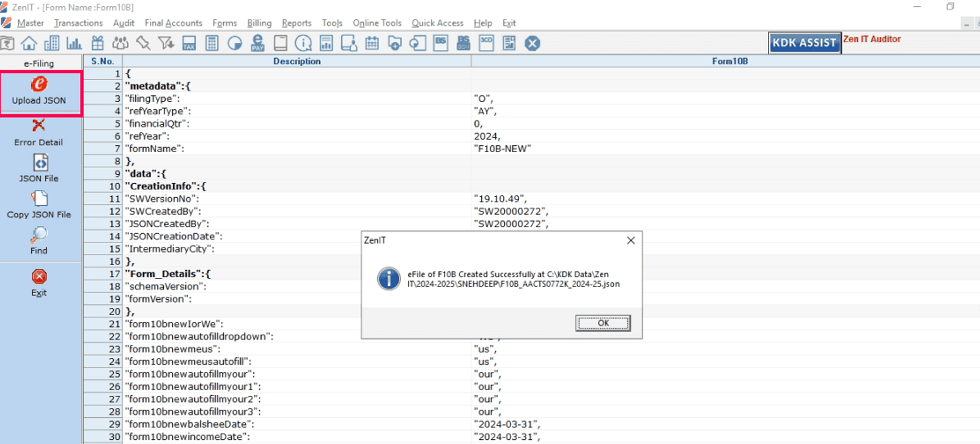980x444 pixels.
Task: Open the 3CD toolbar icon
Action: [486, 43]
